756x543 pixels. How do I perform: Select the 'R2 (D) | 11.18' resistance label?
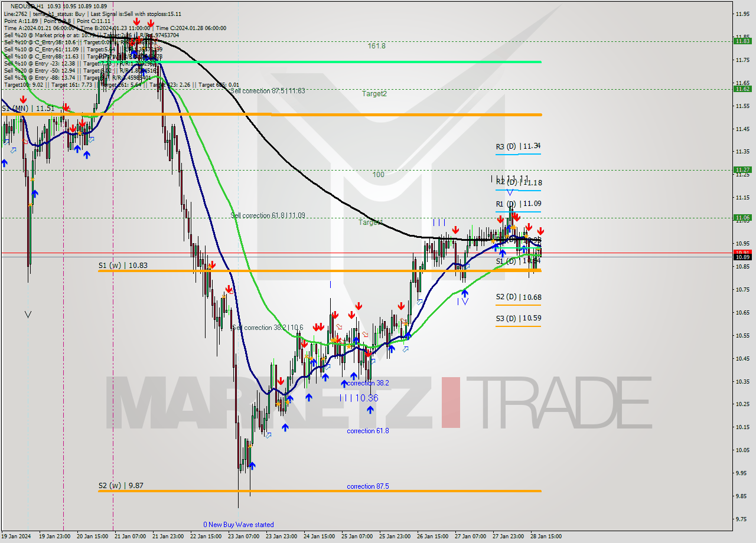tap(518, 182)
